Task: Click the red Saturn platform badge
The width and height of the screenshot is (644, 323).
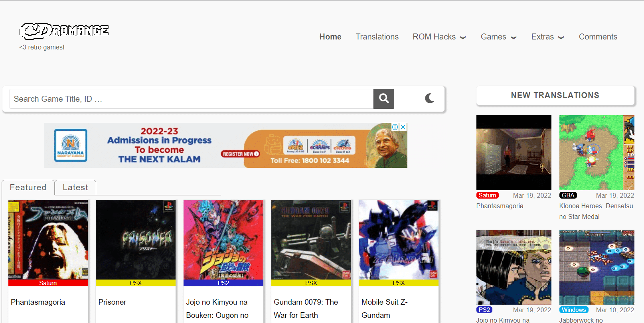Action: [487, 195]
